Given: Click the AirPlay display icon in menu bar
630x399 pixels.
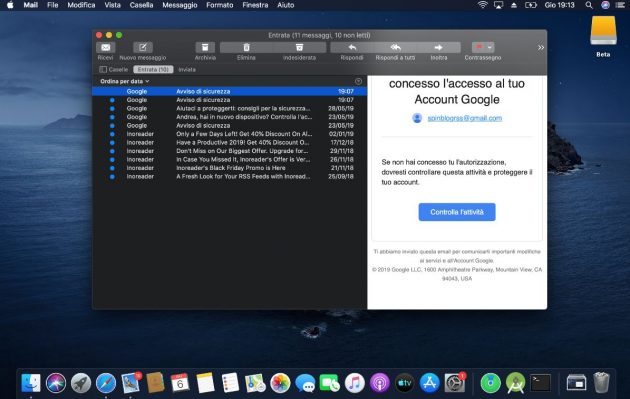Looking at the screenshot, I should click(x=499, y=5).
